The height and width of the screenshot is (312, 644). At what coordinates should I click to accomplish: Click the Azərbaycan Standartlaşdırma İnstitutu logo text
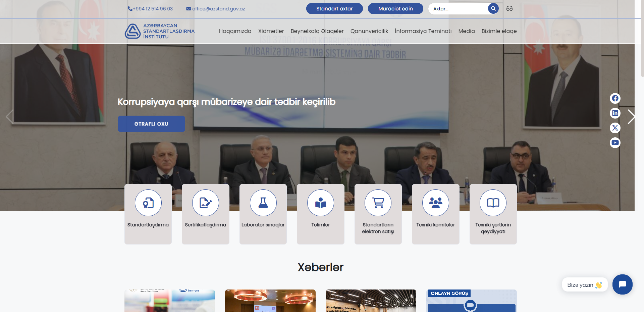point(169,31)
